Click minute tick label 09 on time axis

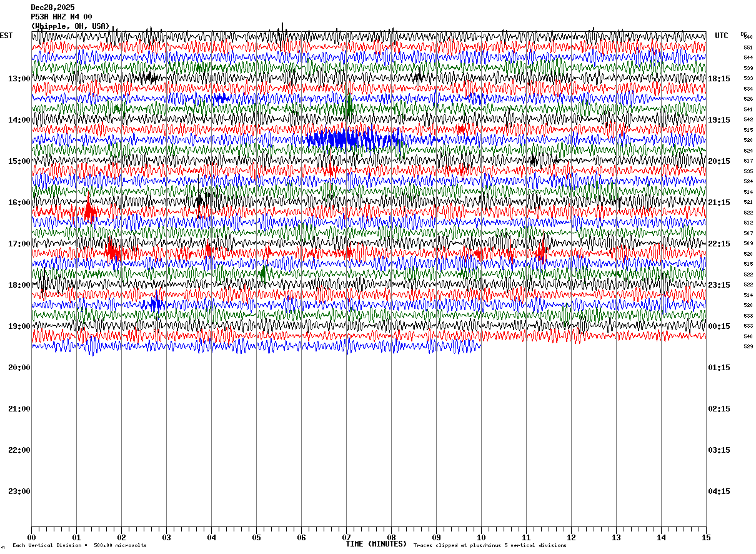pos(436,537)
